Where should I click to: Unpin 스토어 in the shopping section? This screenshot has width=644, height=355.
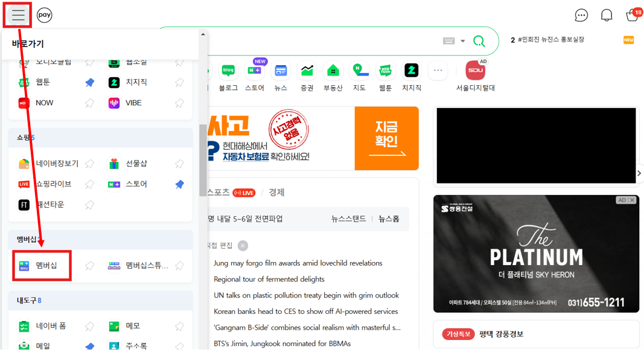(x=179, y=184)
